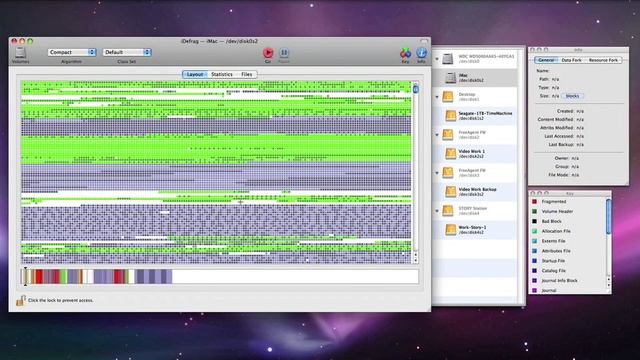
Task: Click the 'Content Modified' label in Info window
Action: tap(556, 120)
